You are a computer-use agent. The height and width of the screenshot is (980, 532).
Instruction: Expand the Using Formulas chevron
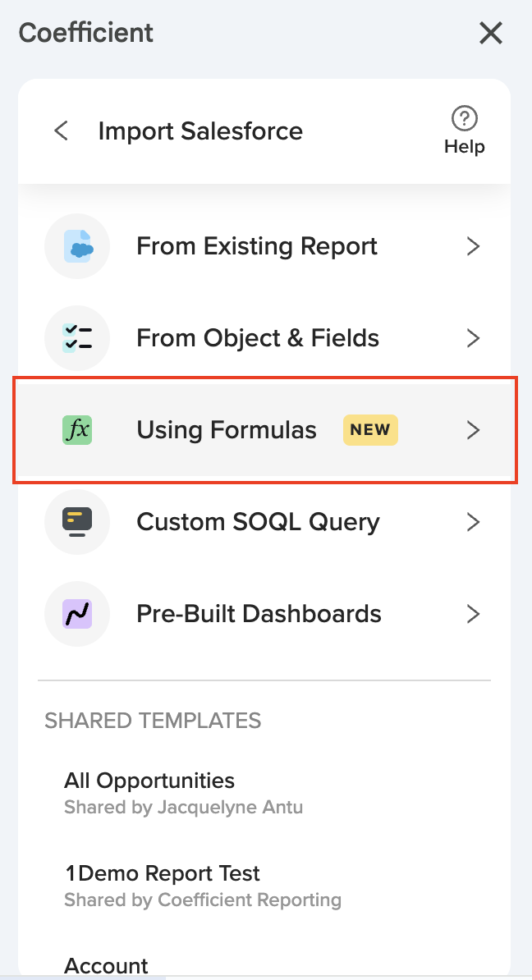(473, 430)
